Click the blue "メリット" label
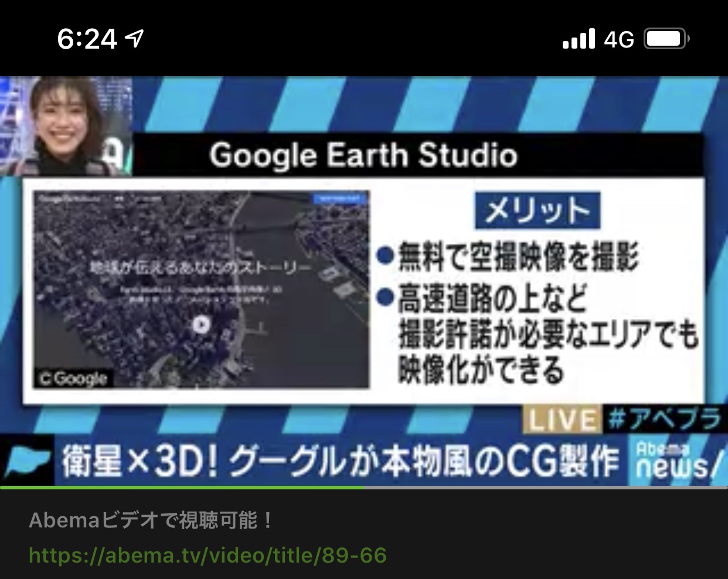728x579 pixels. 537,210
